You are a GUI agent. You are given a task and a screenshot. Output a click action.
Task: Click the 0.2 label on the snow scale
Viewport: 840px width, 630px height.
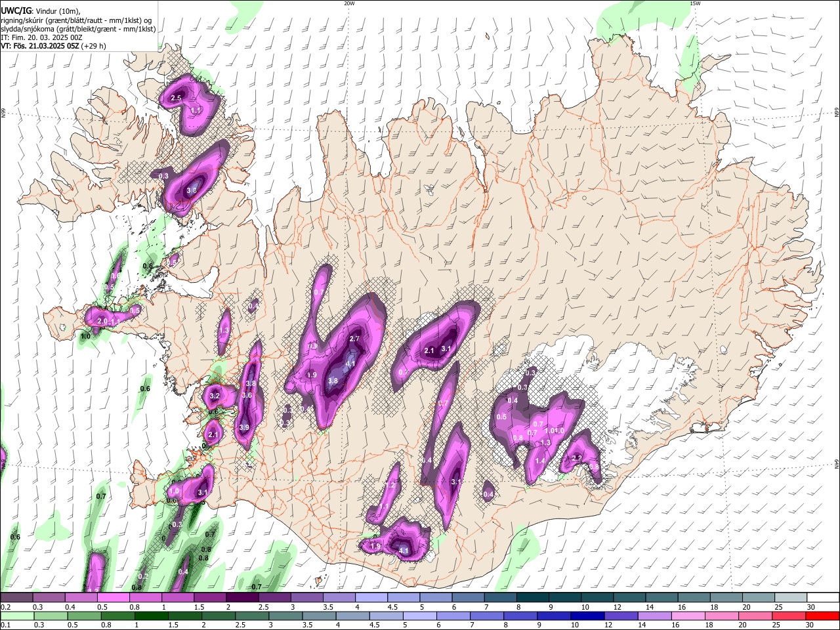(x=5, y=607)
